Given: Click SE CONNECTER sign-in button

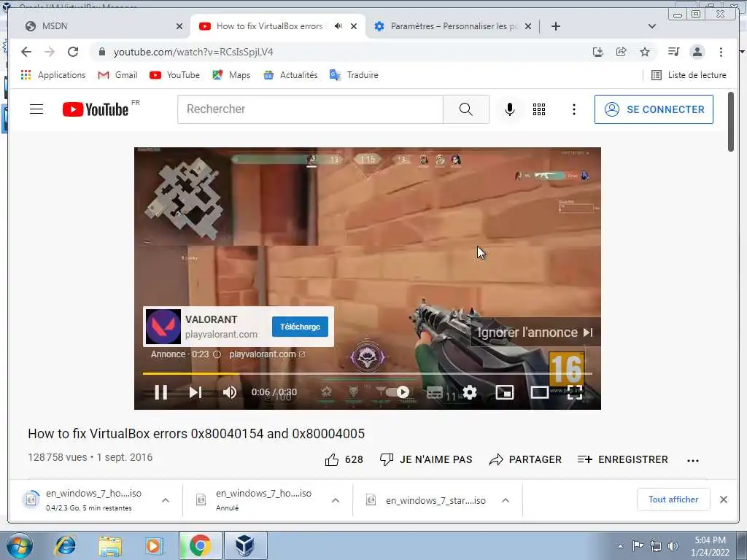Looking at the screenshot, I should point(654,109).
